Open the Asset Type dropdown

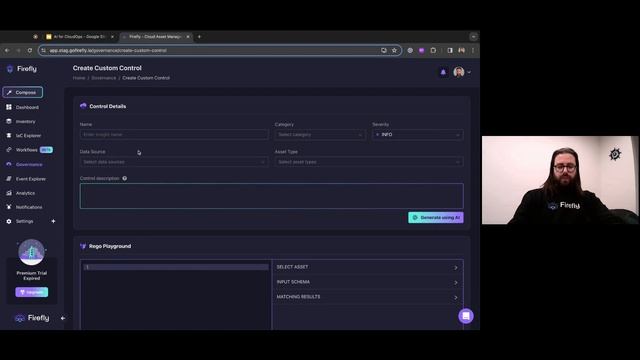[369, 162]
